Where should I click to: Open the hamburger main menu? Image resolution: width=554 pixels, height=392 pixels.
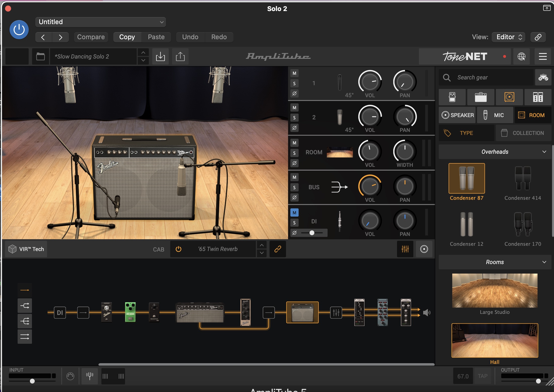543,57
